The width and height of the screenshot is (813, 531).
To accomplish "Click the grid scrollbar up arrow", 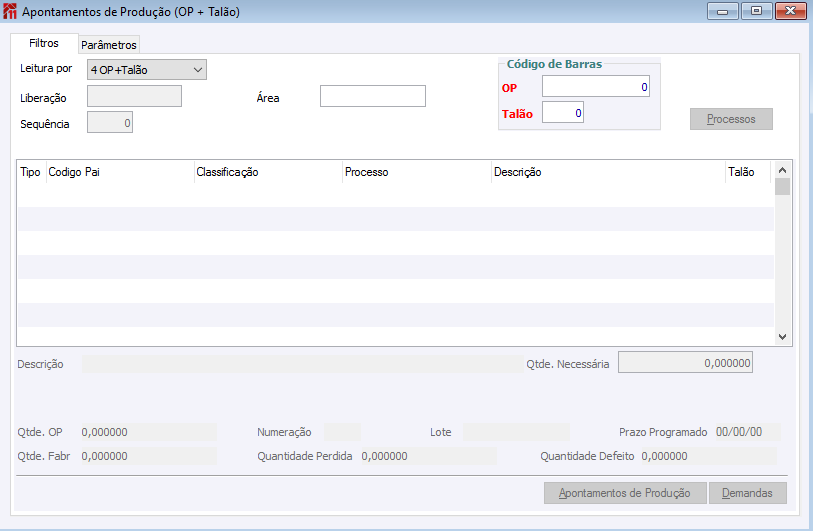I will click(x=782, y=170).
